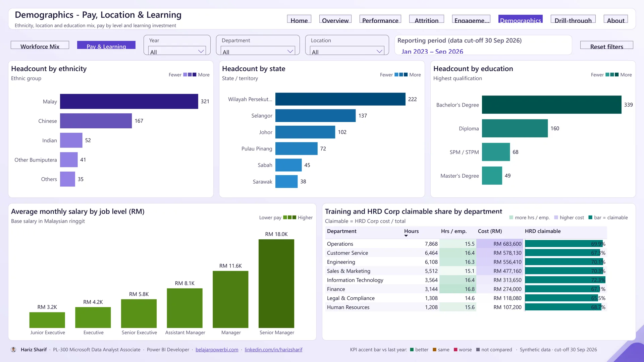The height and width of the screenshot is (362, 644).
Task: Open the Engagement navigation tab
Action: tap(471, 19)
